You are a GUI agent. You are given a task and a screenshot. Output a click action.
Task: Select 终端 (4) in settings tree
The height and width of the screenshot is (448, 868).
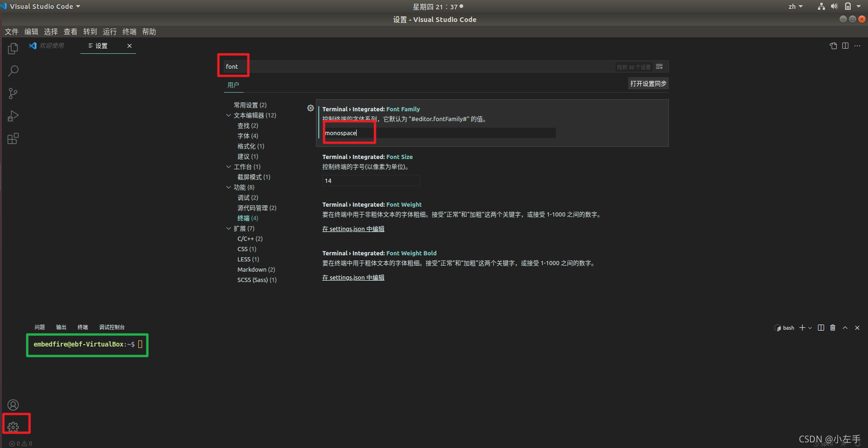tap(248, 218)
